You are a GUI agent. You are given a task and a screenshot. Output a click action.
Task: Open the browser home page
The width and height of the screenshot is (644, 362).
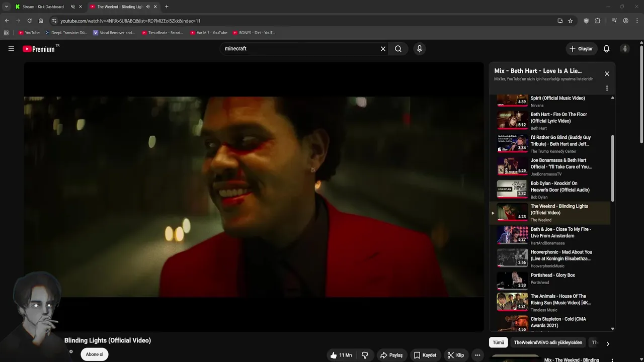(41, 21)
